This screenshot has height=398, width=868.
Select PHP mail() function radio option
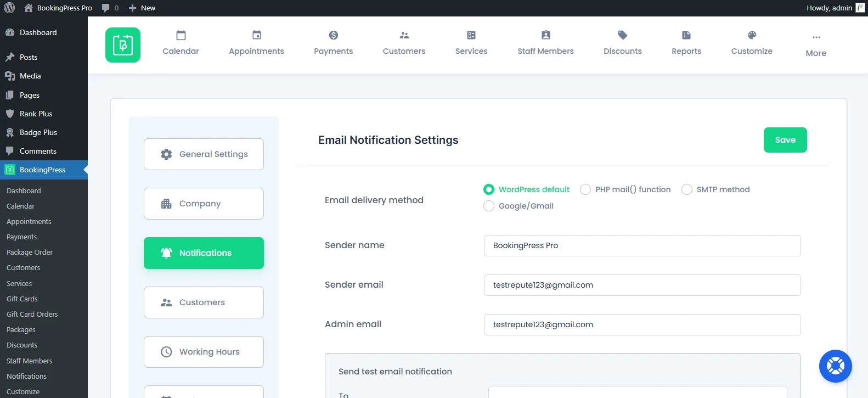pos(585,189)
